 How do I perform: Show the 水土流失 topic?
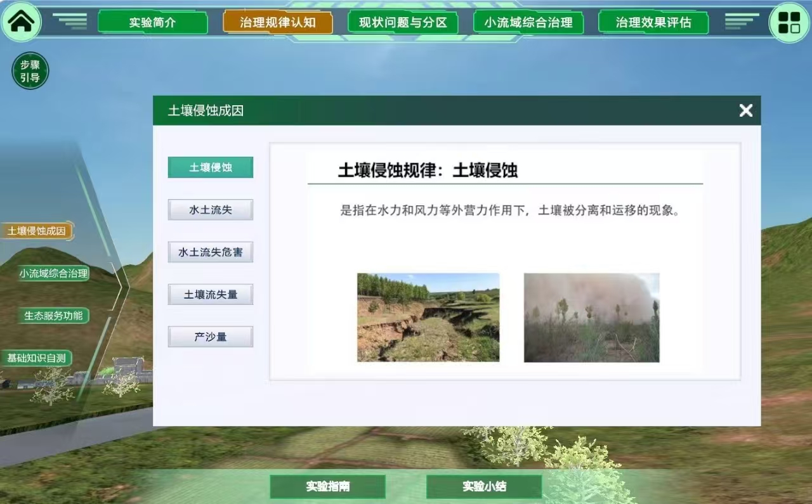tap(210, 210)
